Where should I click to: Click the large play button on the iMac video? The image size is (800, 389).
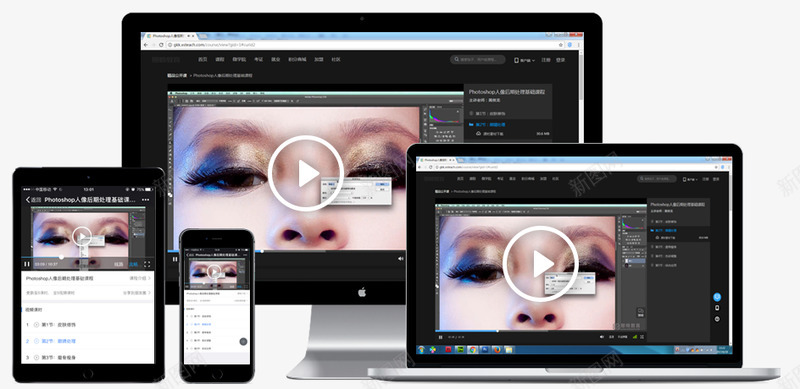pos(306,173)
